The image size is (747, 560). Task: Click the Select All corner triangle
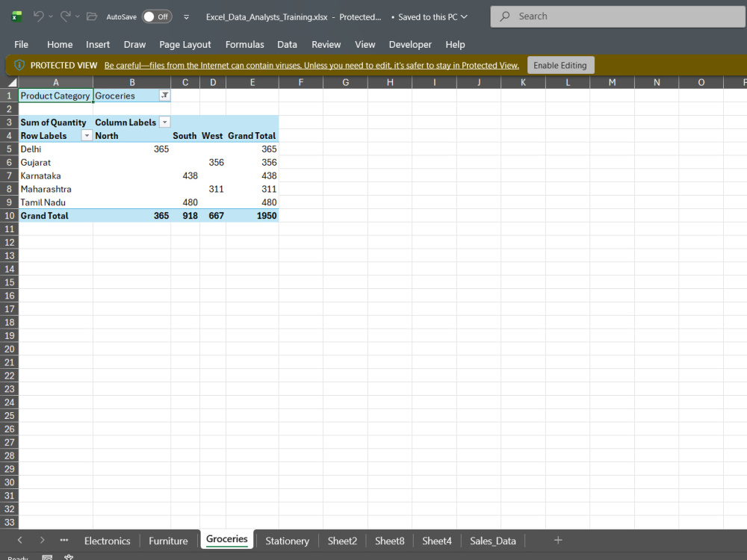pyautogui.click(x=12, y=82)
